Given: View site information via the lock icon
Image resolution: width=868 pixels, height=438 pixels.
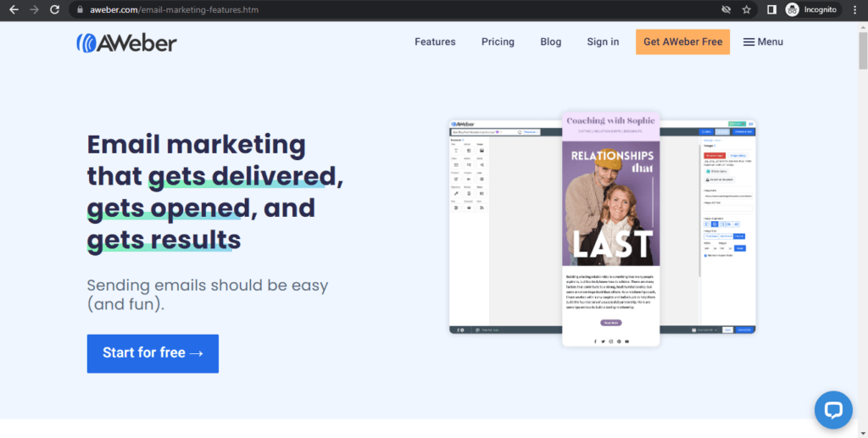Looking at the screenshot, I should click(x=80, y=10).
